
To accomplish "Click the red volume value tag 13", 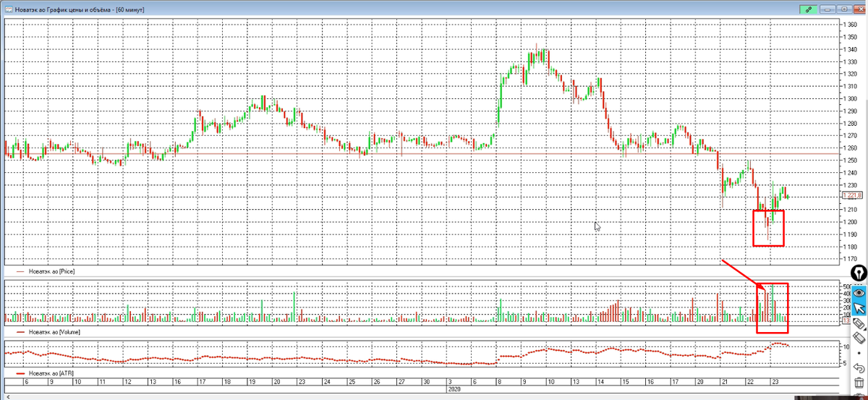I will 848,322.
